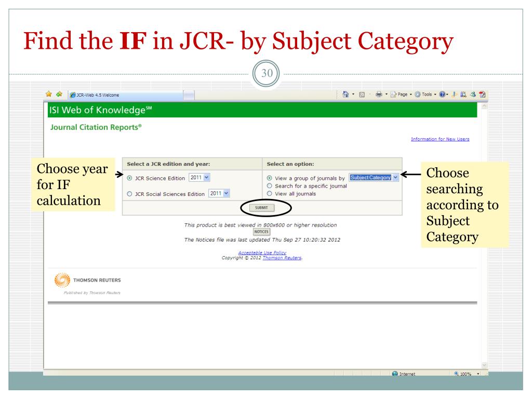Click the page scrollbar up arrow
Screen dimensions: 532x399
pyautogui.click(x=484, y=106)
